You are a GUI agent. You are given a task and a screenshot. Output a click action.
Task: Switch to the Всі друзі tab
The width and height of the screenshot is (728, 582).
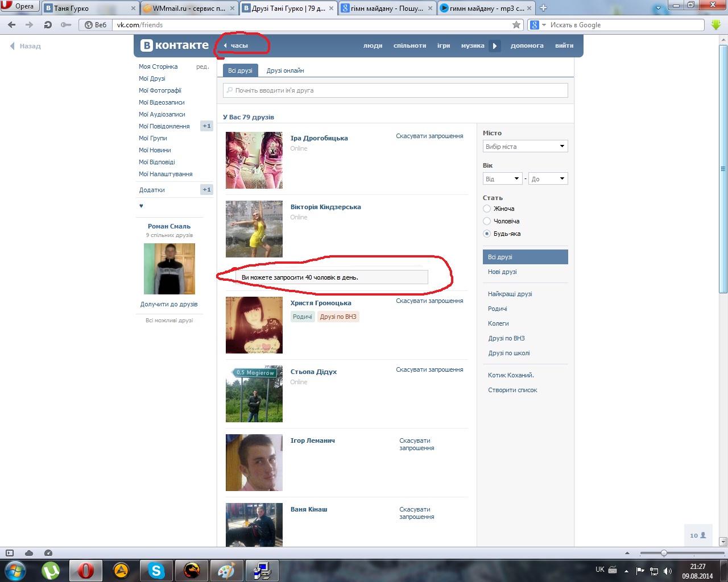coord(240,70)
